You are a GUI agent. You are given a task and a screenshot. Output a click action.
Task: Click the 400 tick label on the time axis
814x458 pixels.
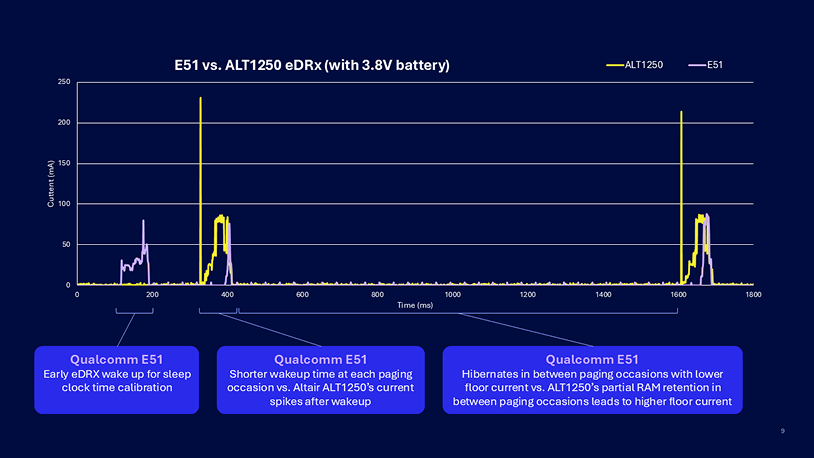[227, 294]
